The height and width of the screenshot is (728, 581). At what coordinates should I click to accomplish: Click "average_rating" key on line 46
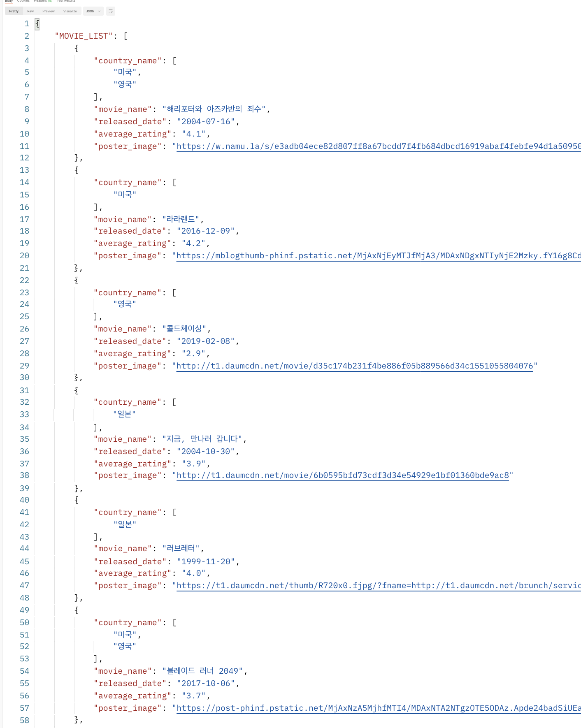click(x=132, y=573)
